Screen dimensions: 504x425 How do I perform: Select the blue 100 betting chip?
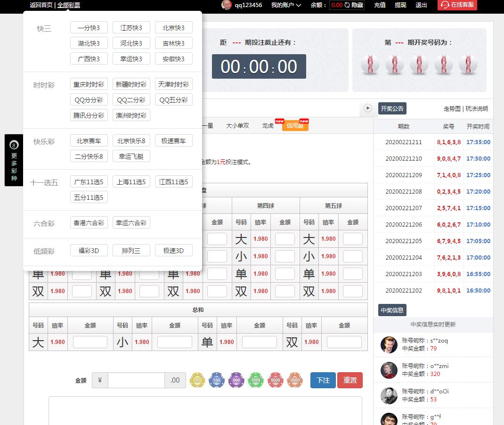(217, 380)
